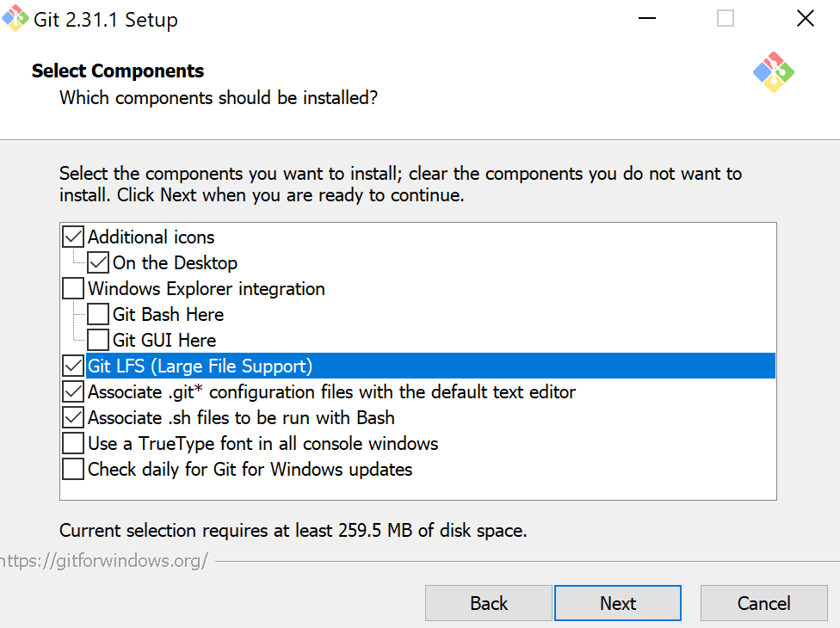Enable TrueType font in console windows

pos(73,443)
